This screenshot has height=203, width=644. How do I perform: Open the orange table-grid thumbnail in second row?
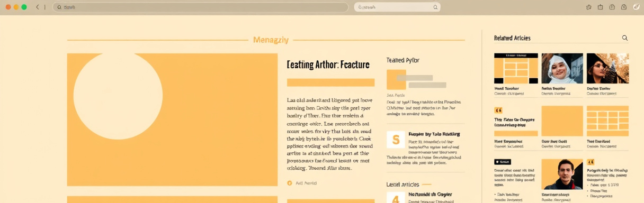click(607, 121)
